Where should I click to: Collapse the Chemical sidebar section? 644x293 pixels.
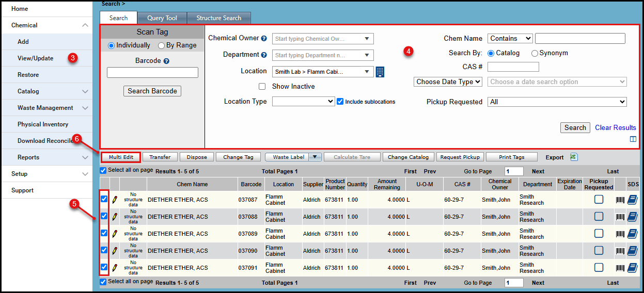coord(85,25)
